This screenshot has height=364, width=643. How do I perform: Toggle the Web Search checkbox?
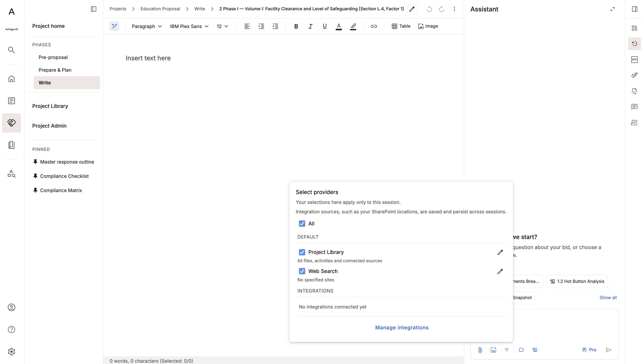(x=302, y=271)
